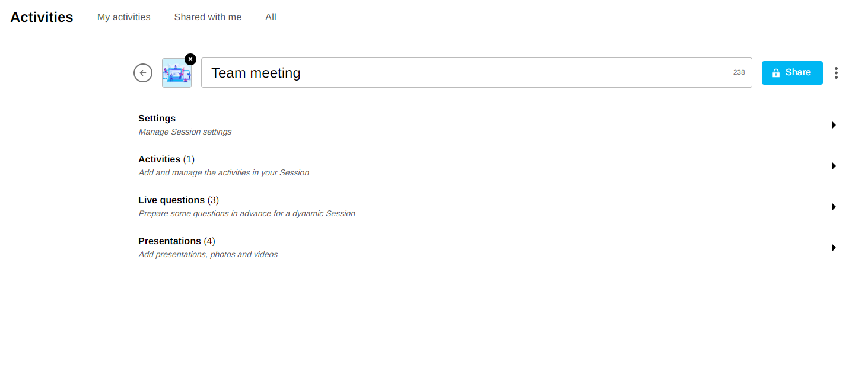Remove the session thumbnail image
This screenshot has height=365, width=868.
click(190, 59)
